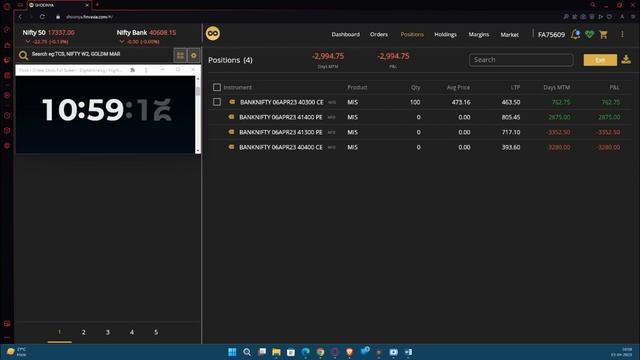Sort by the LTP column header
640x360 pixels.
point(515,87)
